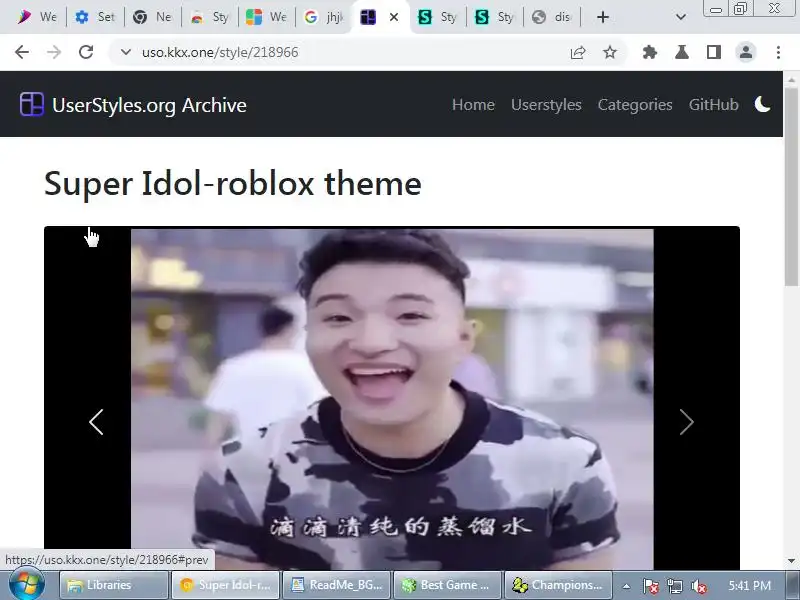Click the scrollbar up arrow
Screen dimensions: 800x600
pos(791,80)
